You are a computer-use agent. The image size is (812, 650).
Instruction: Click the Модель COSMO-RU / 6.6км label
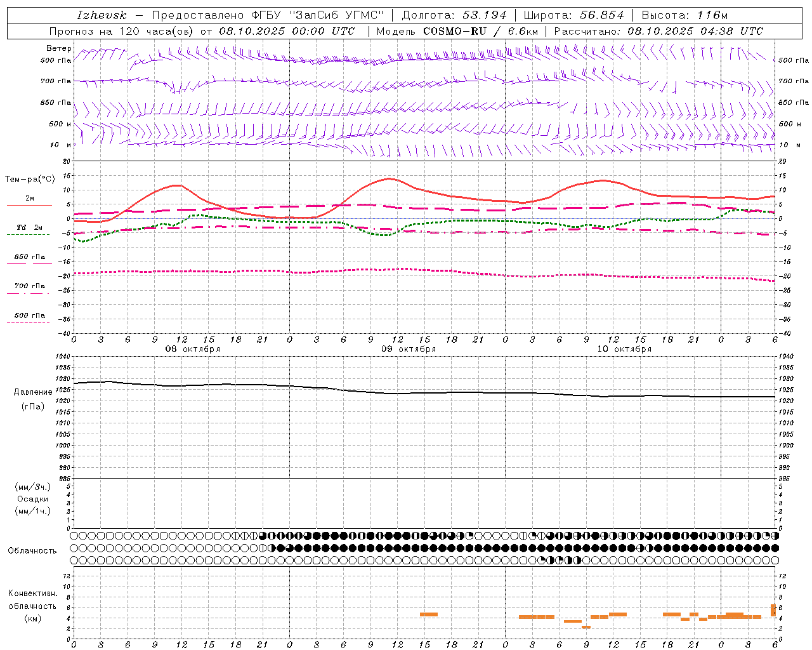tap(457, 31)
